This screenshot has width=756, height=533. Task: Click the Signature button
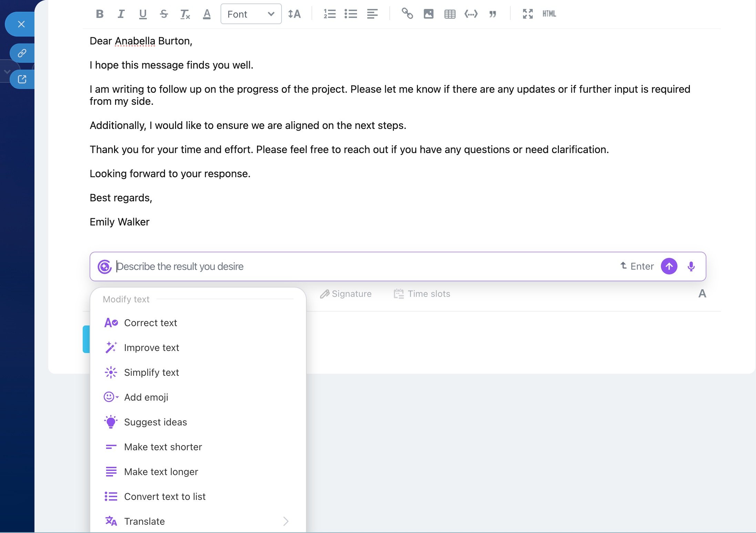[x=346, y=294]
